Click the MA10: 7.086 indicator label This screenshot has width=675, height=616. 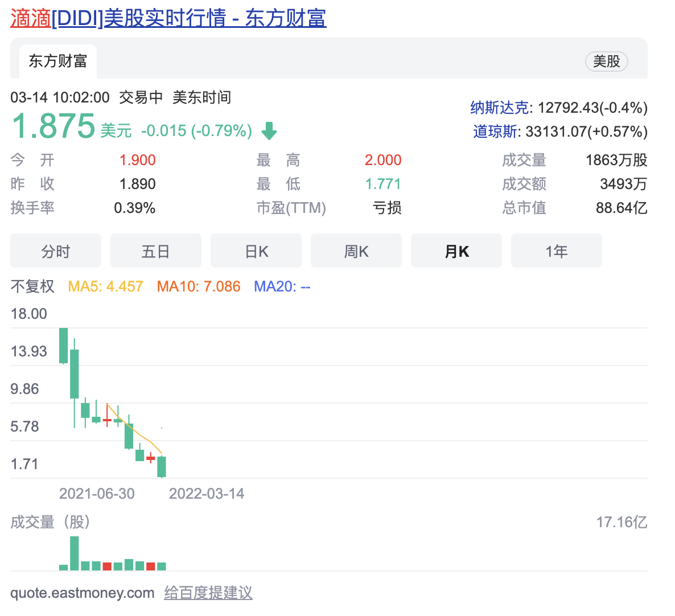pyautogui.click(x=199, y=287)
